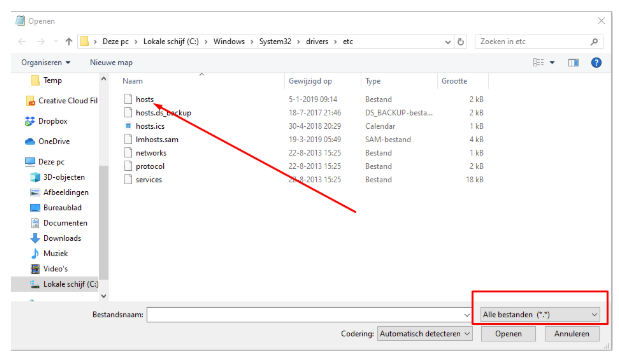619x362 pixels.
Task: Sort by 'Gewijzigd op' column
Action: click(x=310, y=81)
